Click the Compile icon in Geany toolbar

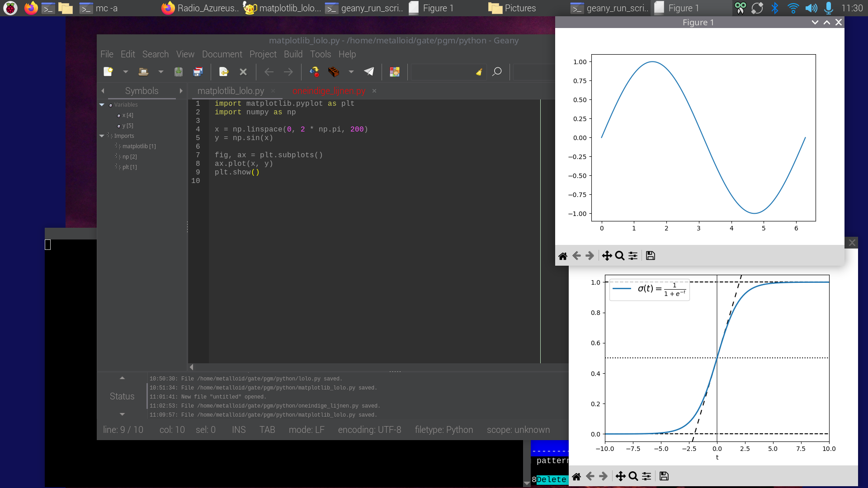click(314, 72)
